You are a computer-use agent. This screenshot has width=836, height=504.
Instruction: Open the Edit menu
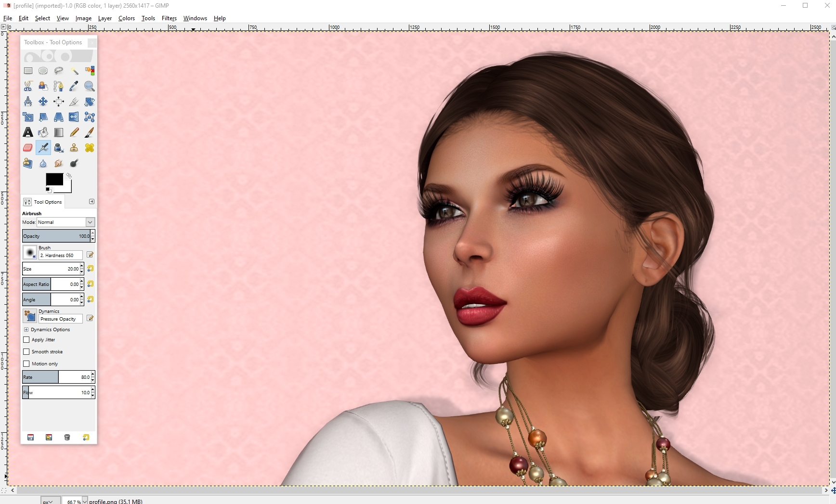click(x=24, y=18)
